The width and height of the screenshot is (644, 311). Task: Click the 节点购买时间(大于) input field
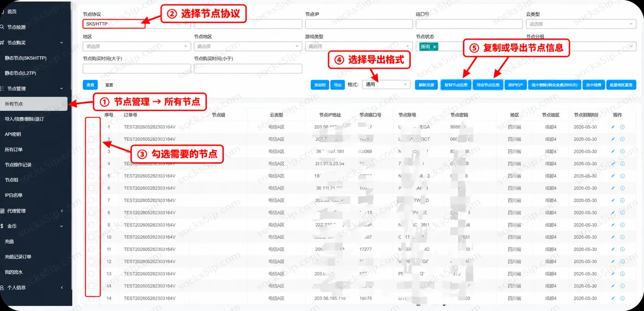137,68
